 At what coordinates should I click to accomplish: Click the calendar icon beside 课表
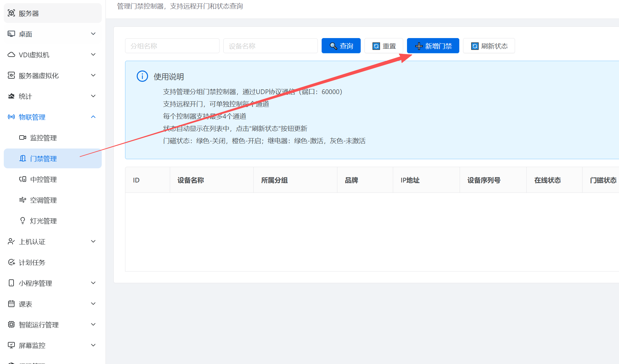coord(11,304)
